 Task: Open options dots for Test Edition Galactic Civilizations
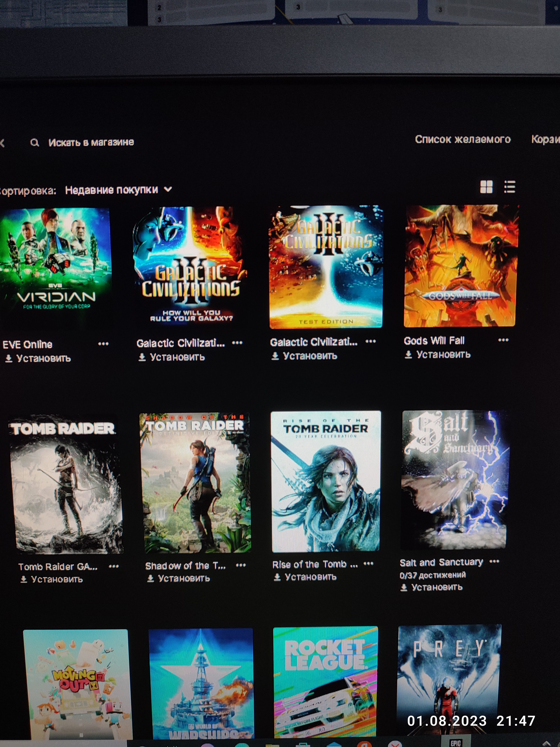pos(371,341)
